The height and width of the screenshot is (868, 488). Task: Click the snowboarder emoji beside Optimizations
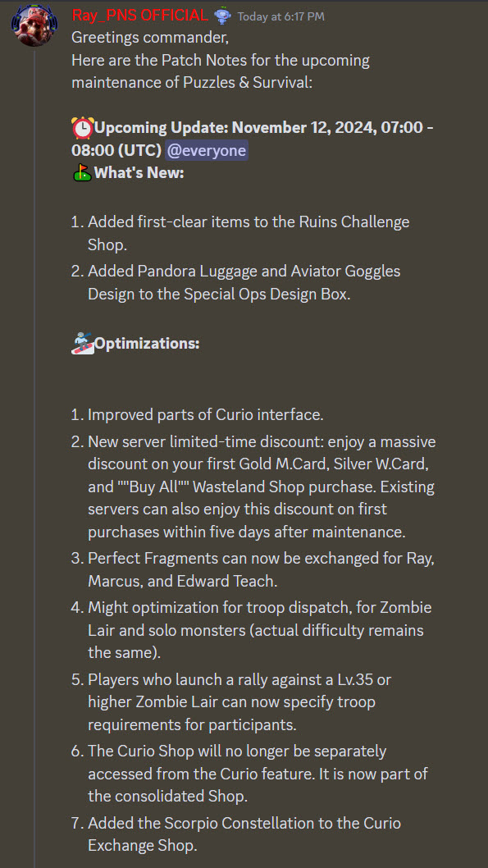click(83, 343)
